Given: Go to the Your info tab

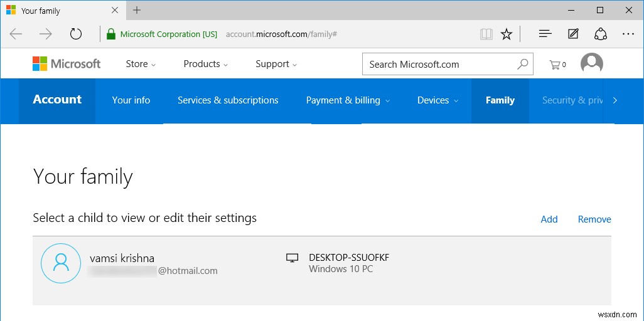Looking at the screenshot, I should pos(131,100).
